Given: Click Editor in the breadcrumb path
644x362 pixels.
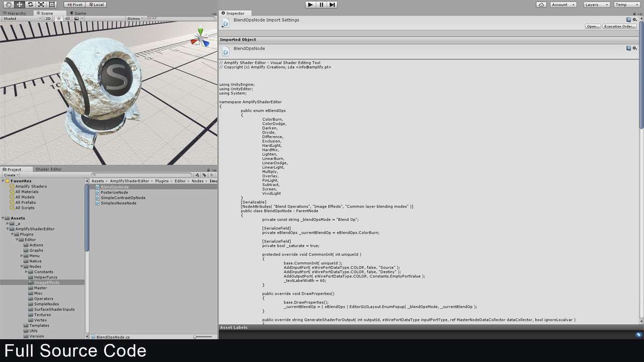Looking at the screenshot, I should (x=180, y=181).
